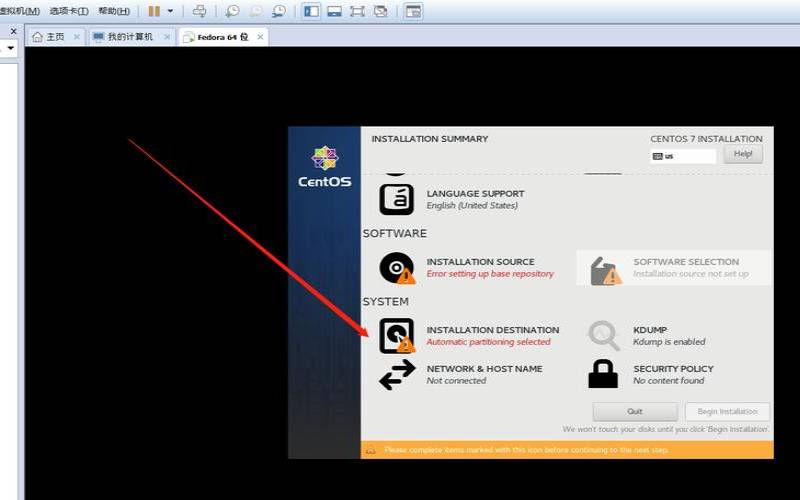800x500 pixels.
Task: Expand the power options dropdown arrow beside pause
Action: point(170,11)
